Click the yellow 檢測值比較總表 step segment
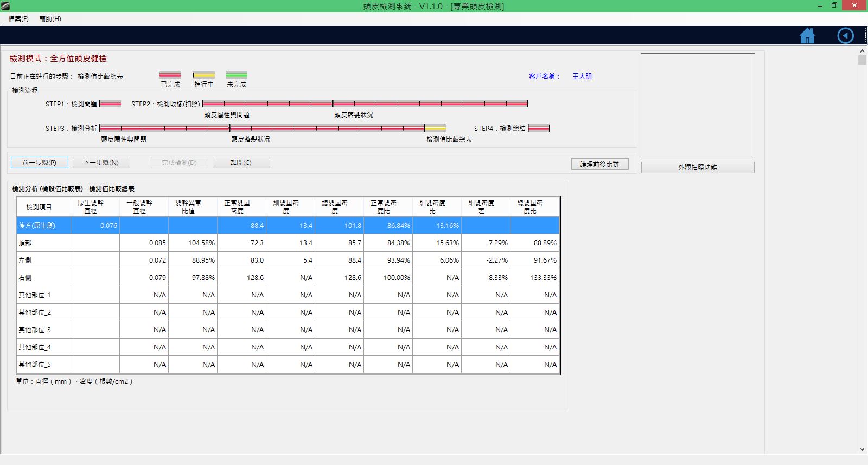This screenshot has height=465, width=868. (x=436, y=128)
